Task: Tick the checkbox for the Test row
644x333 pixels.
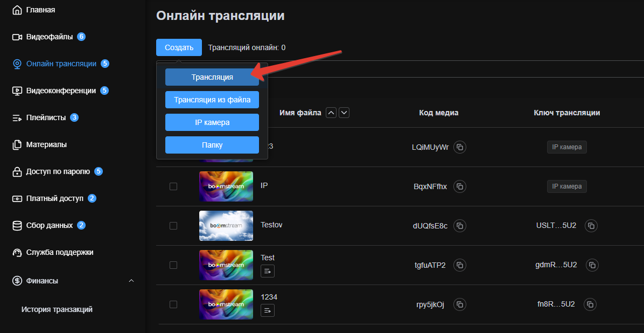Action: coord(173,265)
